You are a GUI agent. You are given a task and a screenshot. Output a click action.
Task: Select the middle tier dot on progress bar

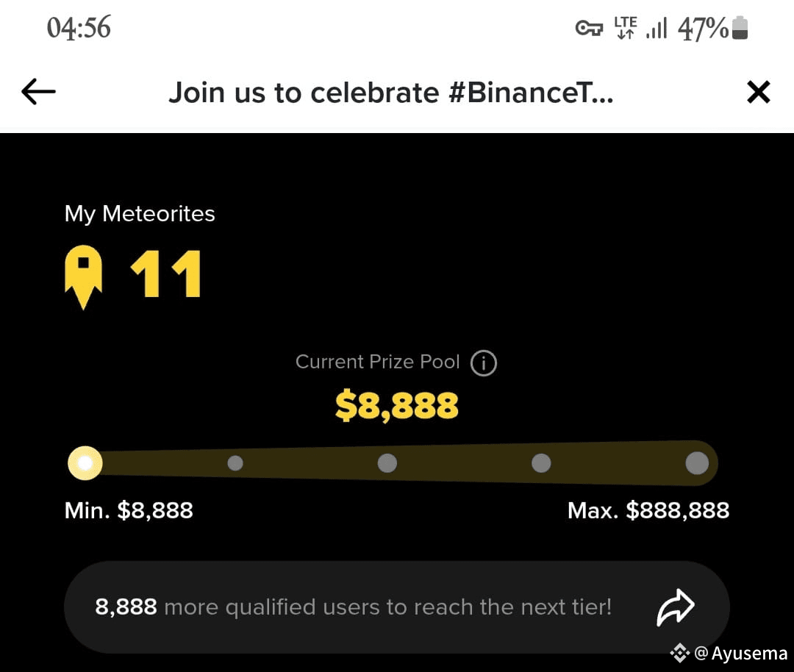(x=387, y=463)
